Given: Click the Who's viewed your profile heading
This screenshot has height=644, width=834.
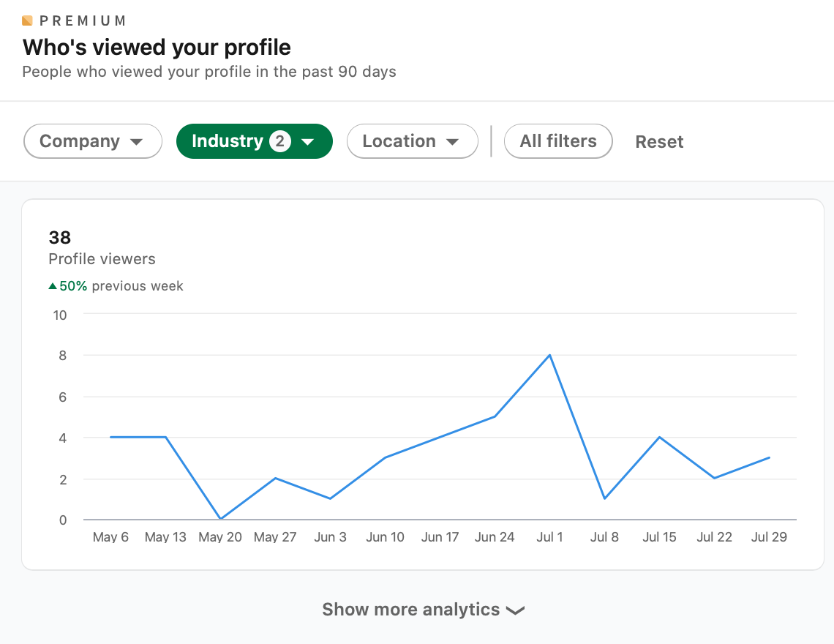Looking at the screenshot, I should click(157, 48).
